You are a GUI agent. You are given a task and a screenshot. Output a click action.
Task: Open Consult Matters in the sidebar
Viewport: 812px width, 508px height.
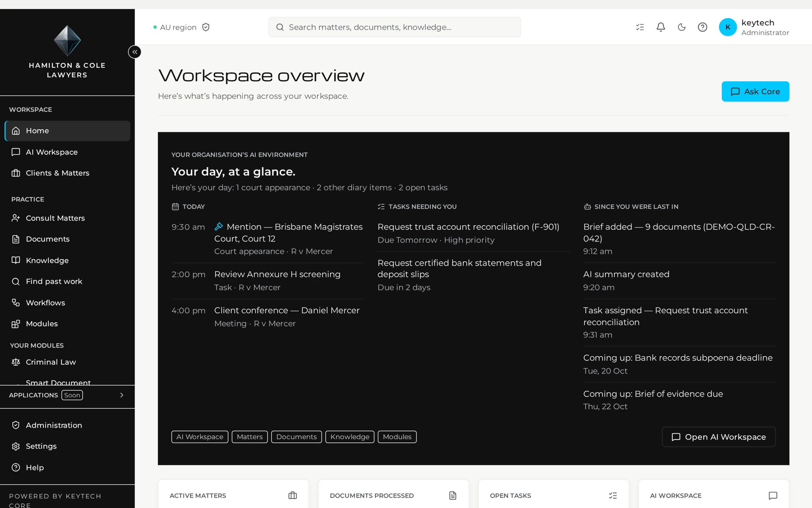pos(68,218)
